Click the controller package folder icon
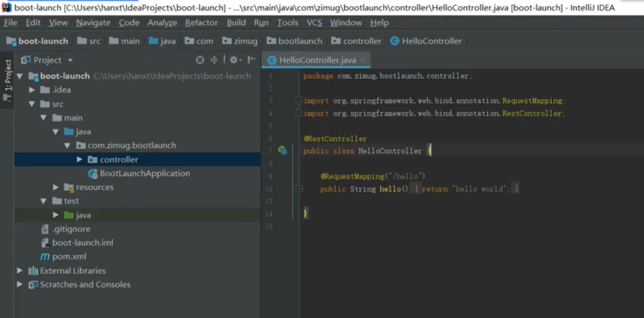This screenshot has height=318, width=644. tap(92, 160)
